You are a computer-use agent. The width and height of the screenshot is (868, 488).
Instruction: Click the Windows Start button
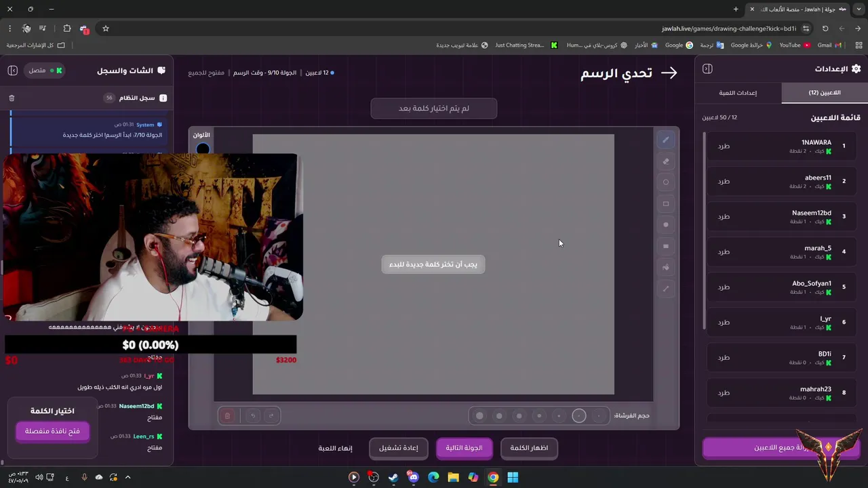(x=513, y=477)
